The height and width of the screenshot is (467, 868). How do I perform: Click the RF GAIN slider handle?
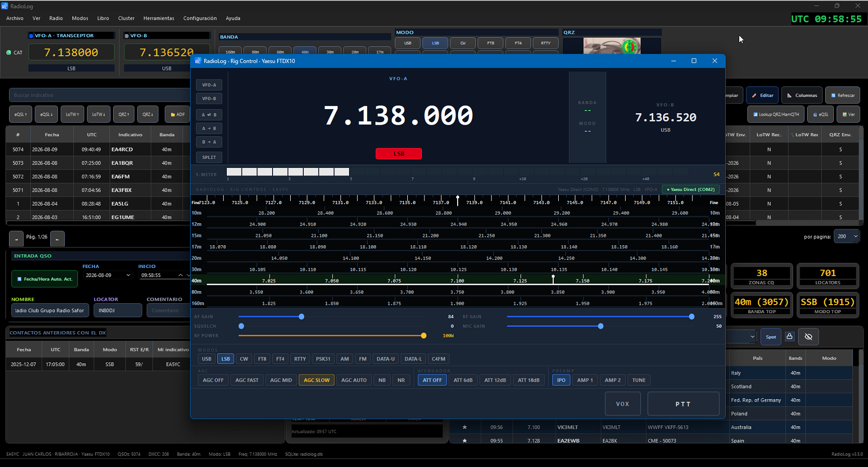coord(691,317)
